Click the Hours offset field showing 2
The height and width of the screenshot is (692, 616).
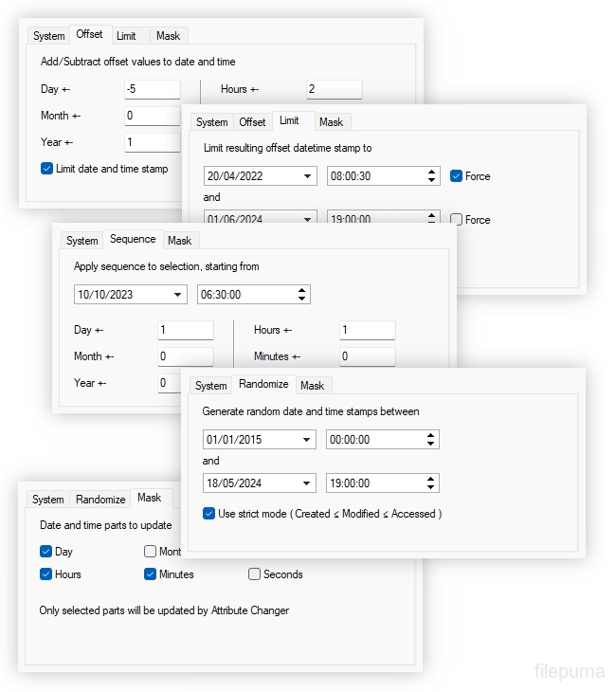coord(334,89)
